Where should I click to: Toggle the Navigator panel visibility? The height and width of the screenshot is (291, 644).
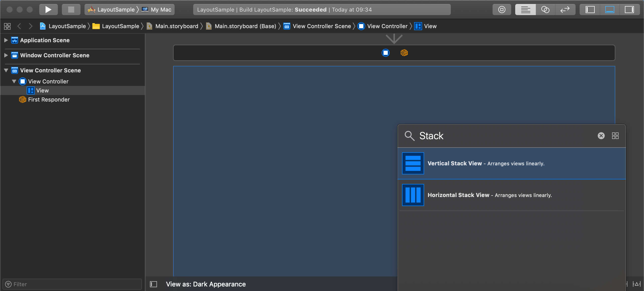590,10
